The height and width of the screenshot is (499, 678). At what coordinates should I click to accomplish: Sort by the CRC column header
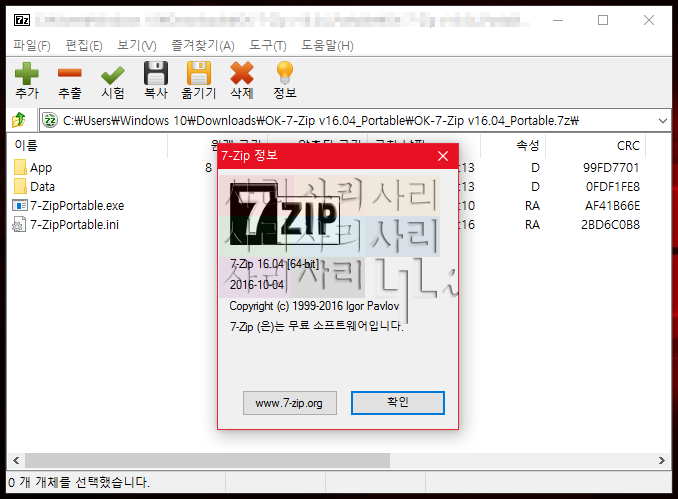coord(628,146)
